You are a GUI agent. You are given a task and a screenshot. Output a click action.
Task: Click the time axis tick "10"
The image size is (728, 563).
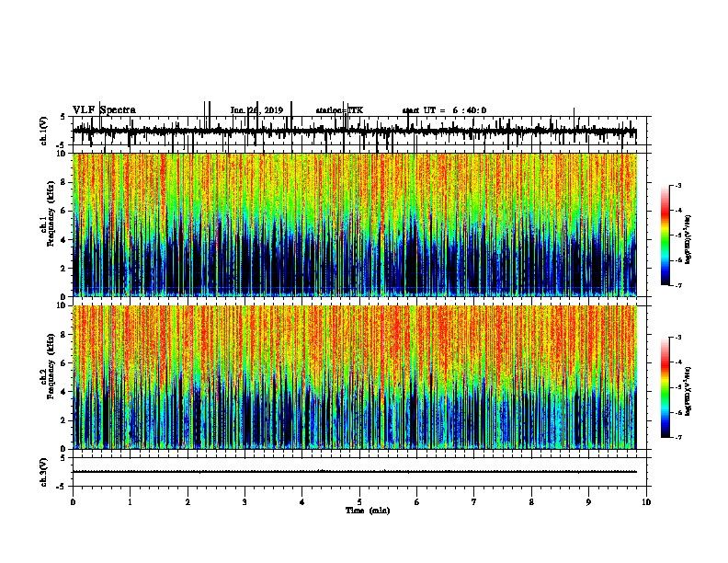[646, 501]
